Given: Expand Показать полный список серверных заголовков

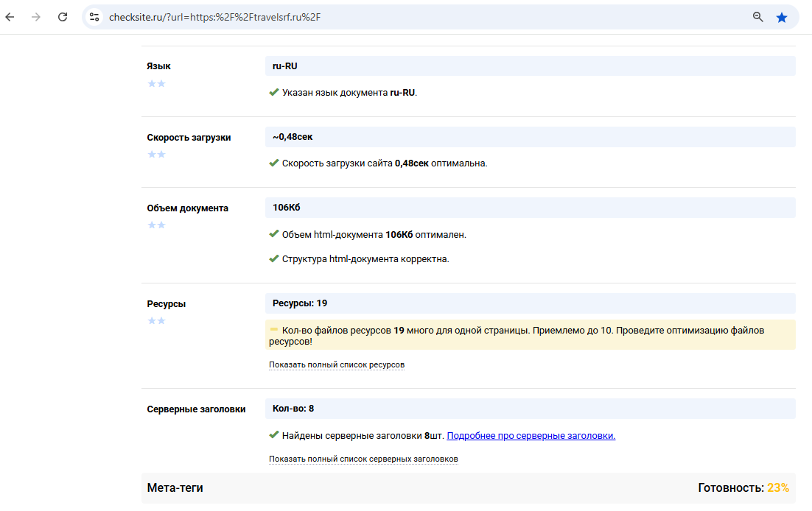Looking at the screenshot, I should tap(363, 459).
